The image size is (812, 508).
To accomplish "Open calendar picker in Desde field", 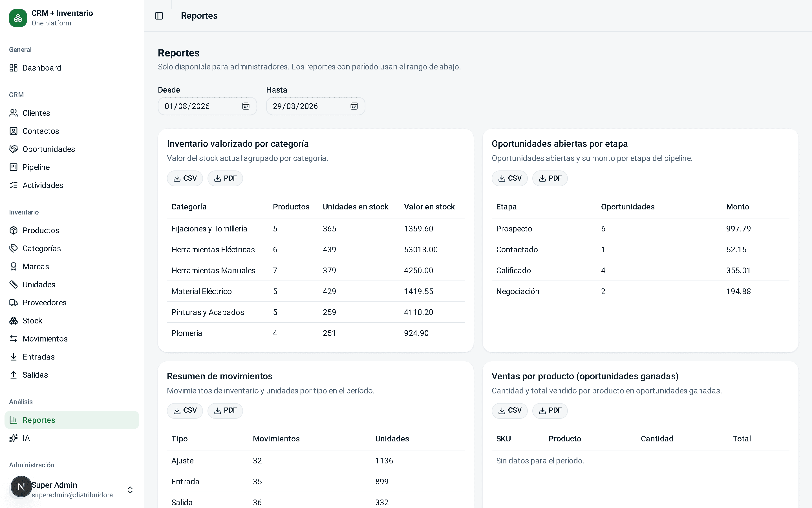I will [x=246, y=106].
